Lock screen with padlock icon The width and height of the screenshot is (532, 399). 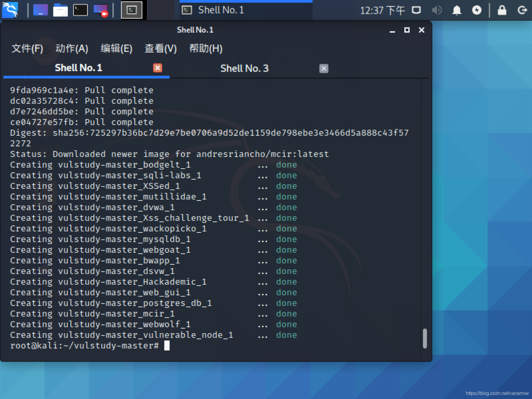pos(502,10)
